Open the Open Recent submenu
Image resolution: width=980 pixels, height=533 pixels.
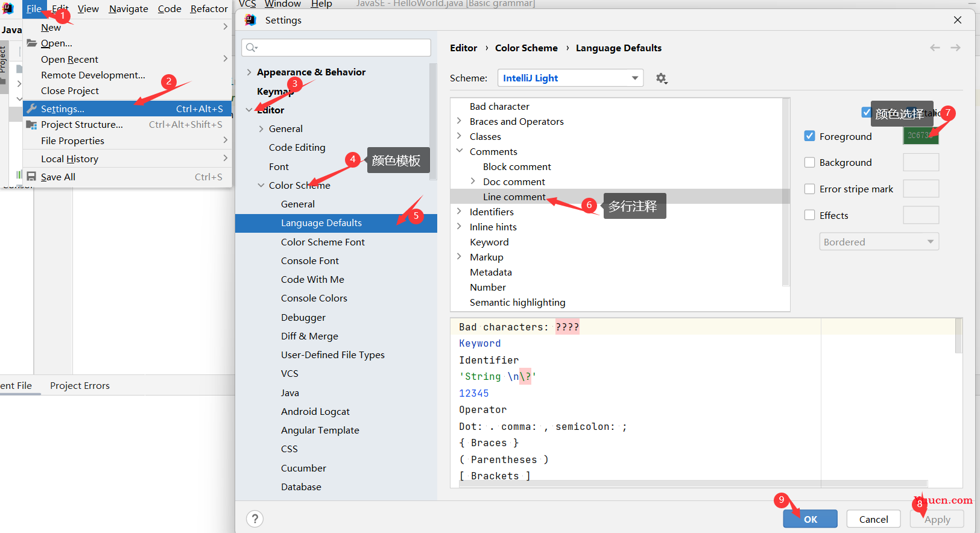tap(127, 59)
